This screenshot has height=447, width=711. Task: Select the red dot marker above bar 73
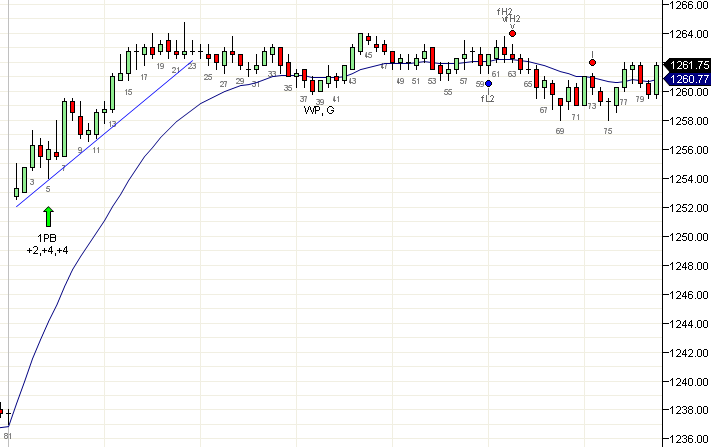[592, 63]
